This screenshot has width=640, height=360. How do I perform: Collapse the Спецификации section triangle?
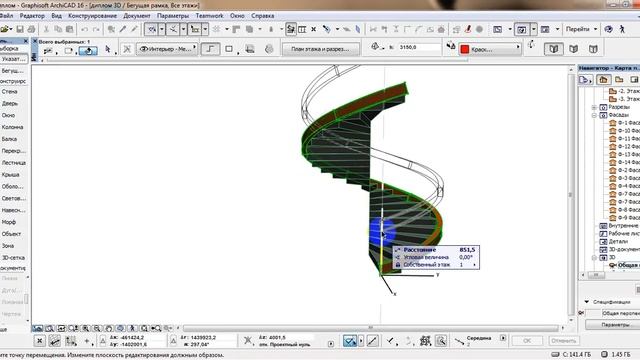tap(587, 302)
